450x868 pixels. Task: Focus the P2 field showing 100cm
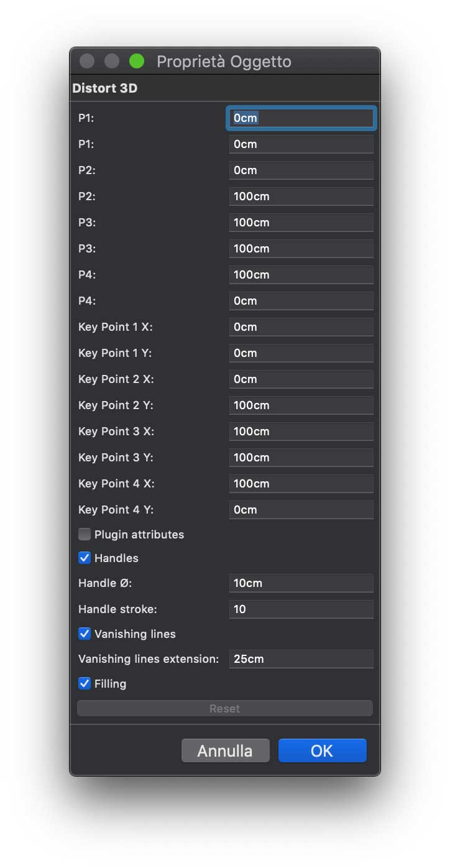pos(301,196)
